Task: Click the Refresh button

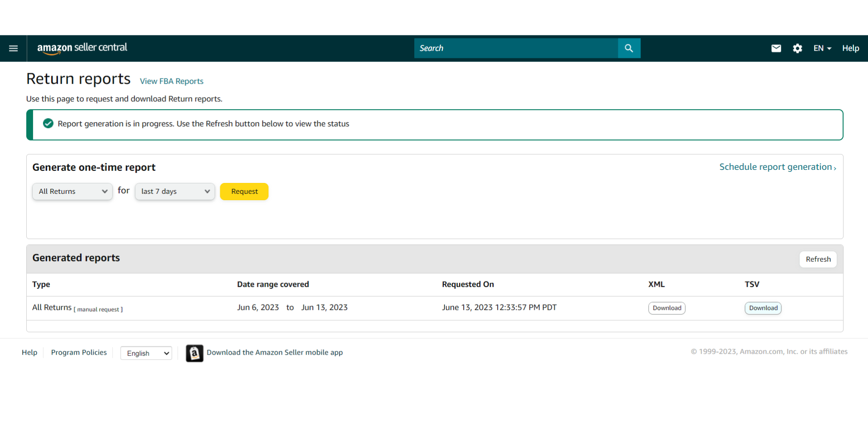Action: click(x=818, y=260)
